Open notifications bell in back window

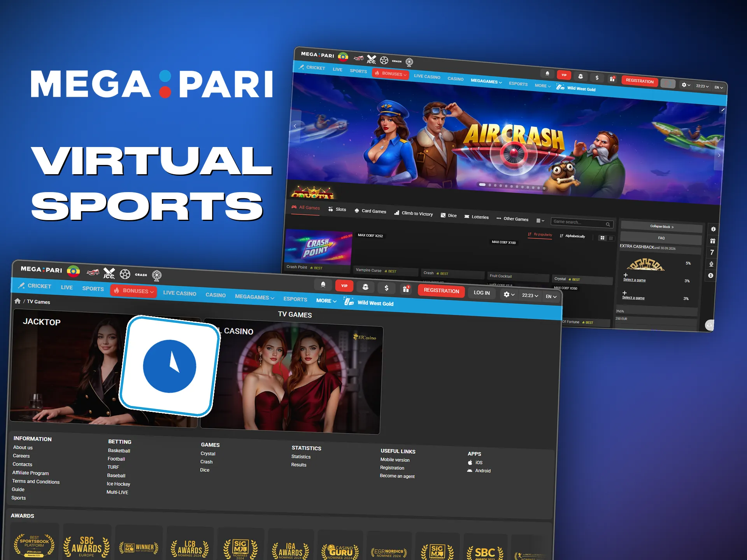pos(547,73)
